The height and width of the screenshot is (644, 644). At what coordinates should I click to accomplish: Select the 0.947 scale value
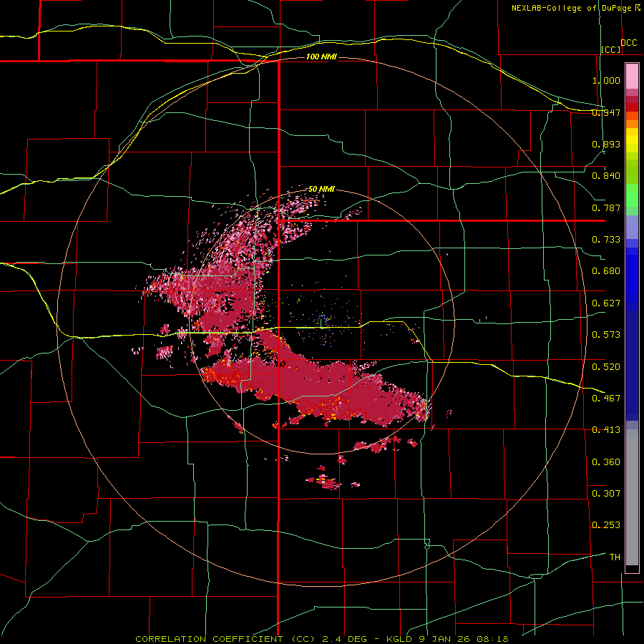[606, 112]
